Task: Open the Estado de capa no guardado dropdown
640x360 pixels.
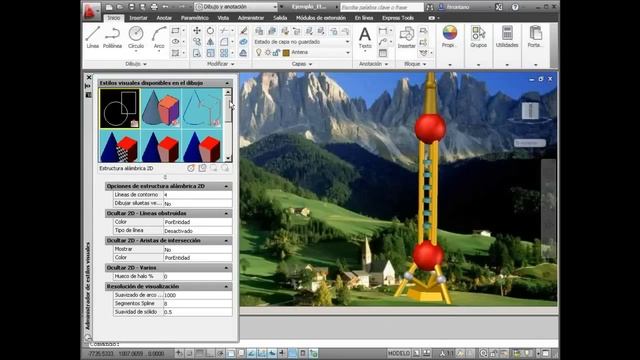Action: tap(302, 42)
